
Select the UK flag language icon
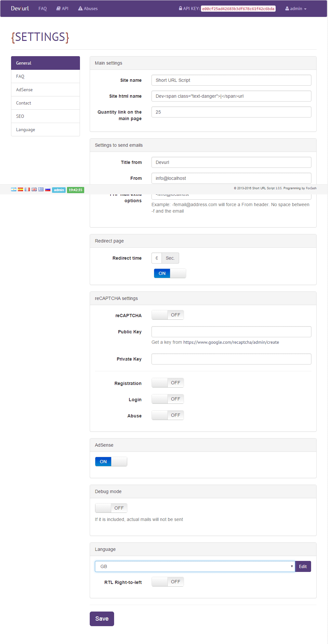[34, 190]
